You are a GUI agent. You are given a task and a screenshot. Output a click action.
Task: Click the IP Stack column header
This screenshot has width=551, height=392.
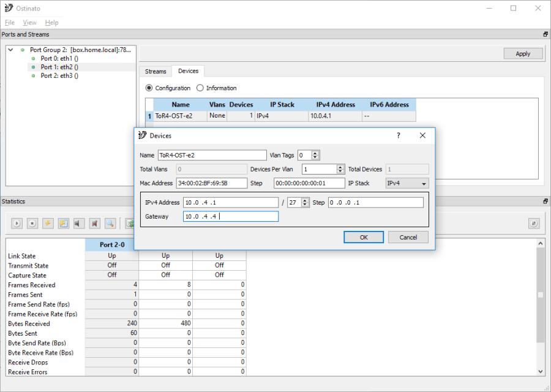[282, 105]
